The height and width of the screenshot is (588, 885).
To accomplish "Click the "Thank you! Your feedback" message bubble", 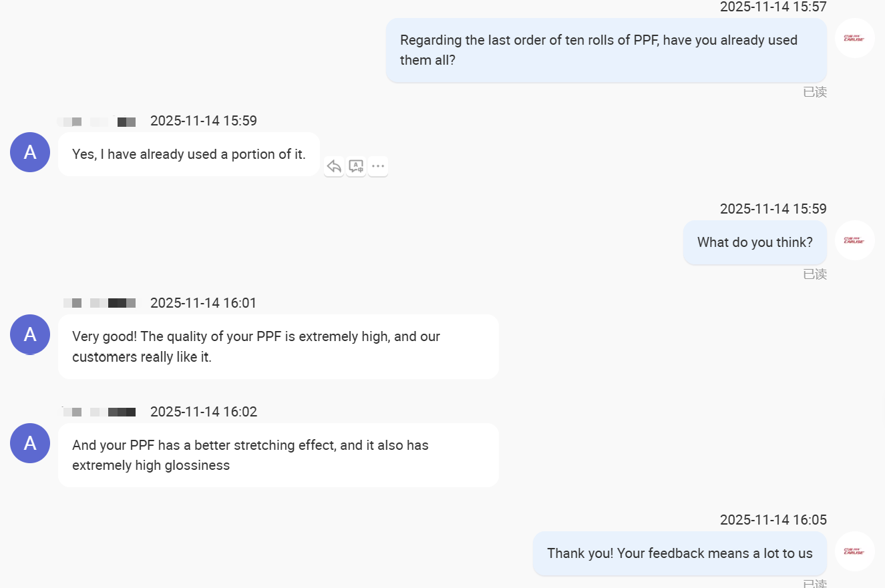I will [x=679, y=553].
